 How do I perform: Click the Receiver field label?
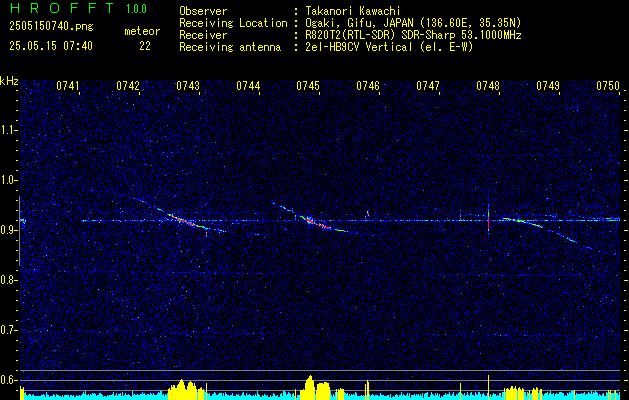tap(203, 35)
